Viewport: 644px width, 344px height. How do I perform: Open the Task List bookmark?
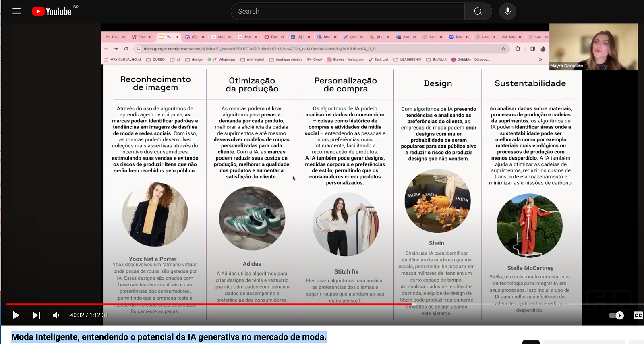379,60
